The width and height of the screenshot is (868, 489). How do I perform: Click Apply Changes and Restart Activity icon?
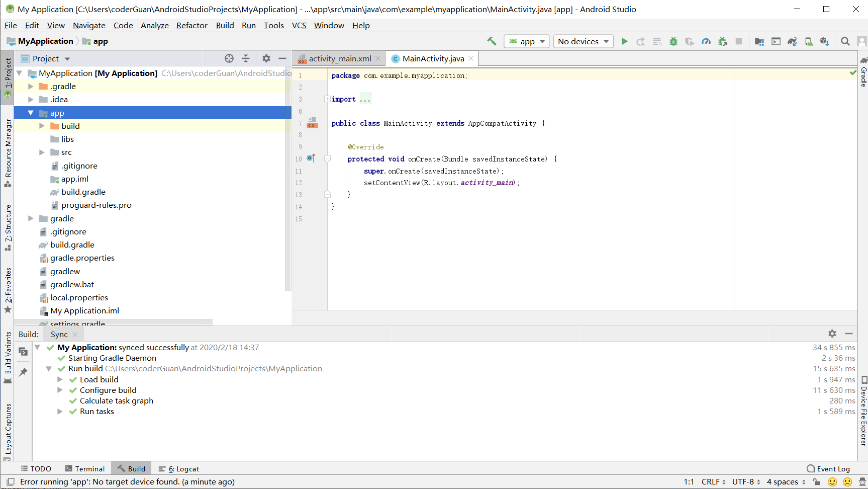click(641, 41)
